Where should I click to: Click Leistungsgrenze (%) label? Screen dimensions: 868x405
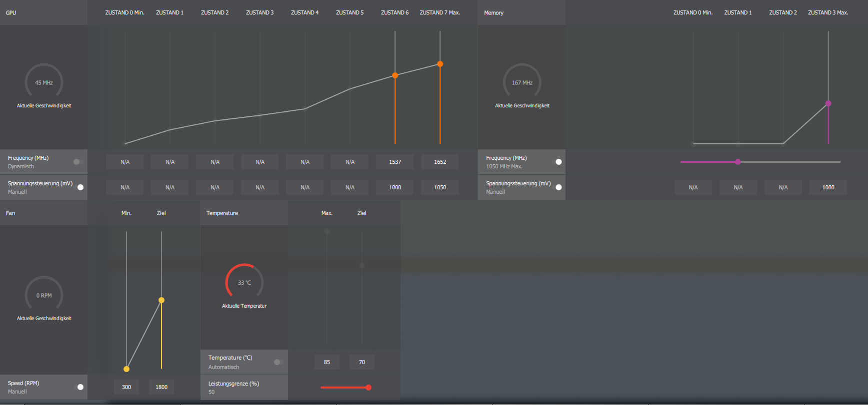[x=233, y=384]
